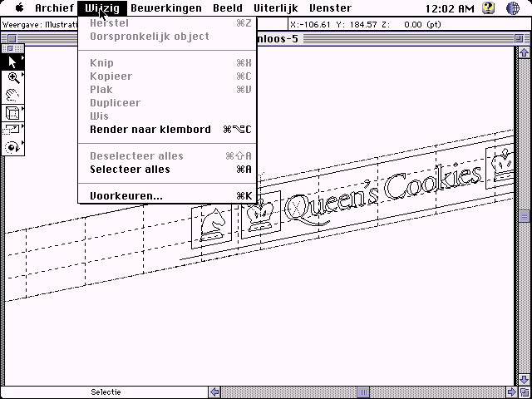This screenshot has height=399, width=532.
Task: Choose the 3D cube primitive tool
Action: pos(12,112)
